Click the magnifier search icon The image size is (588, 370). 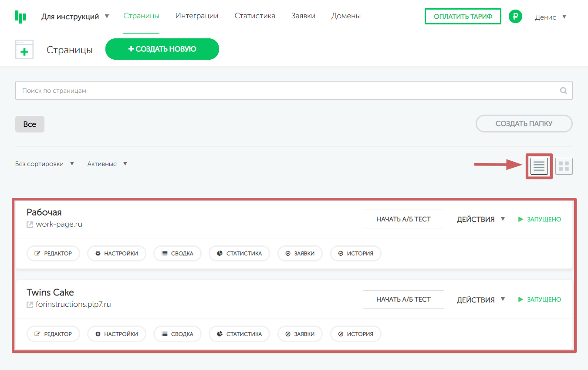click(563, 91)
